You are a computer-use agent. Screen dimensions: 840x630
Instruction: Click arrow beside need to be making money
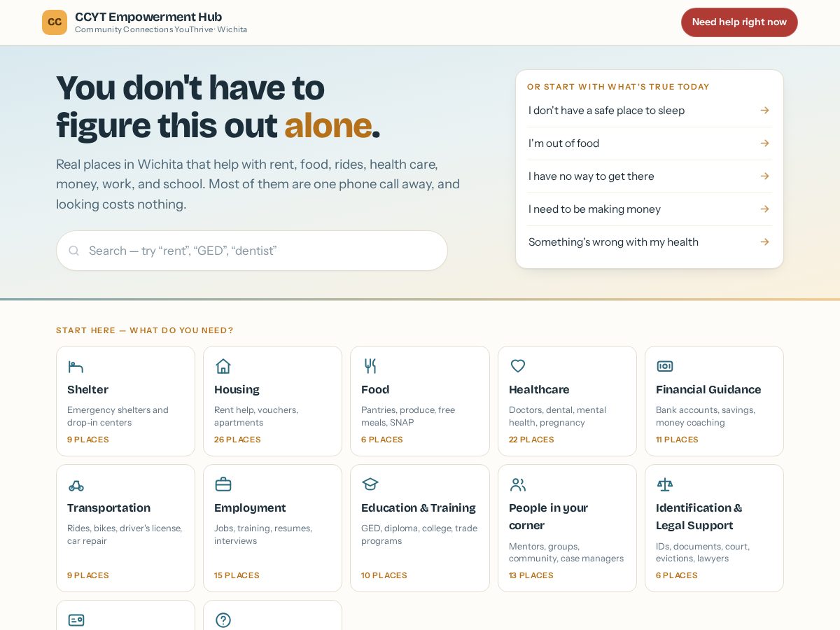click(x=764, y=209)
